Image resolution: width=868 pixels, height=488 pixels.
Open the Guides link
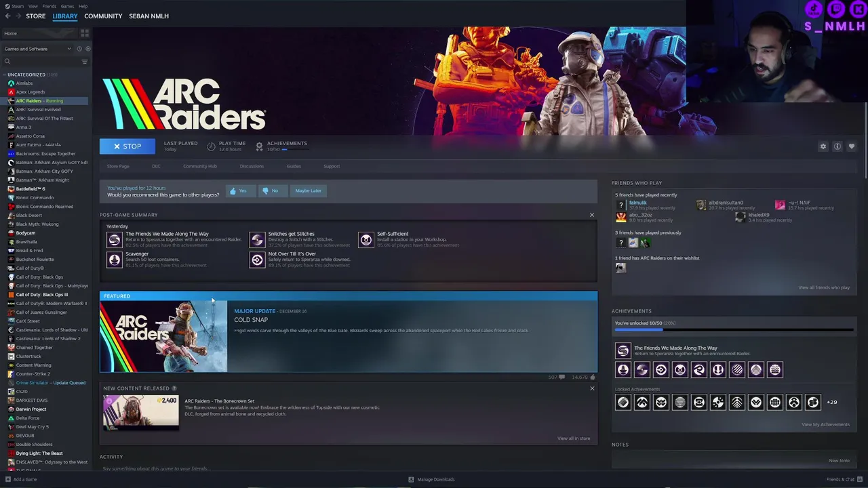click(294, 166)
